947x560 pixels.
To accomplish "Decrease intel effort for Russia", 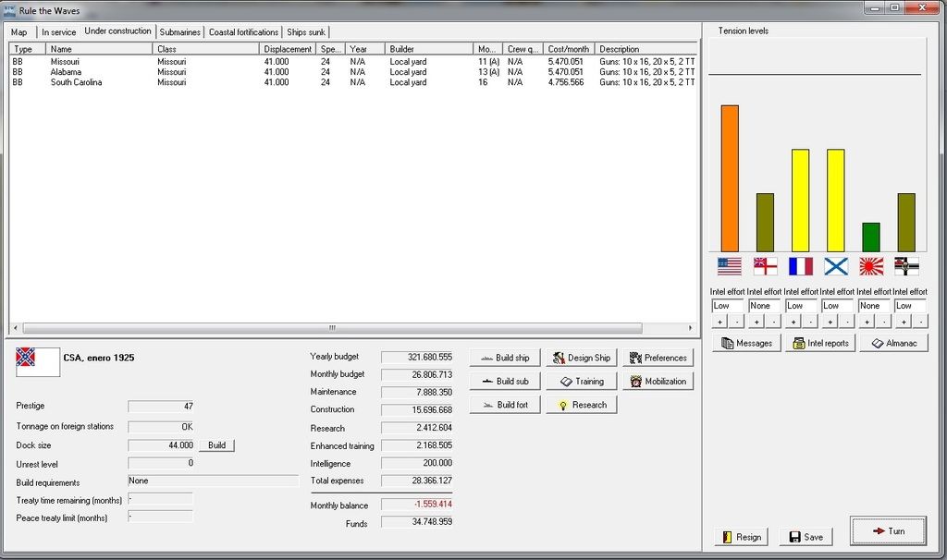I will click(x=847, y=323).
